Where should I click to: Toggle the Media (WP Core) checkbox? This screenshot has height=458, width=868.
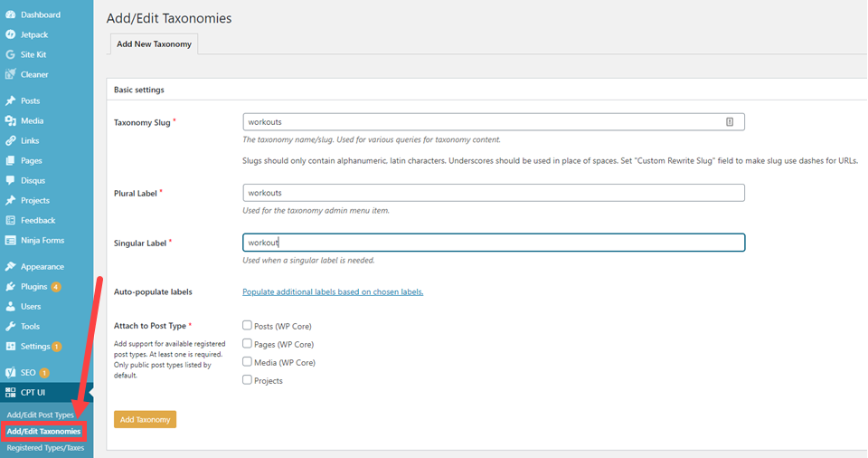click(247, 362)
